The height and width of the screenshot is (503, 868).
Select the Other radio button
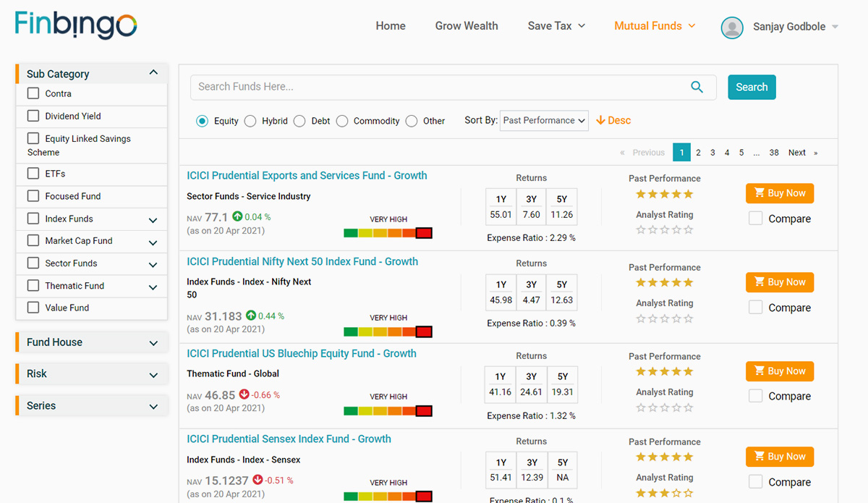[x=412, y=121]
